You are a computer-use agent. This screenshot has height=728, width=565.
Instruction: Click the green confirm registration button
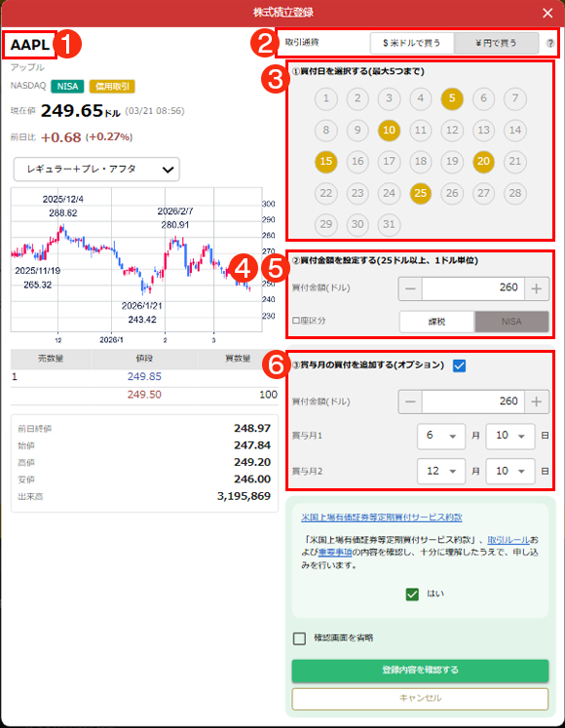click(420, 671)
